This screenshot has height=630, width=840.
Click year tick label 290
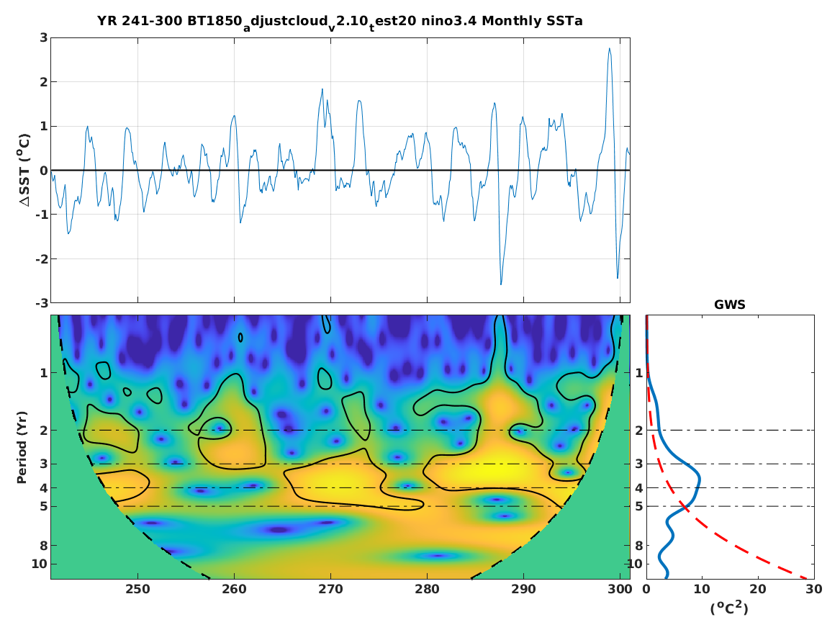point(523,589)
